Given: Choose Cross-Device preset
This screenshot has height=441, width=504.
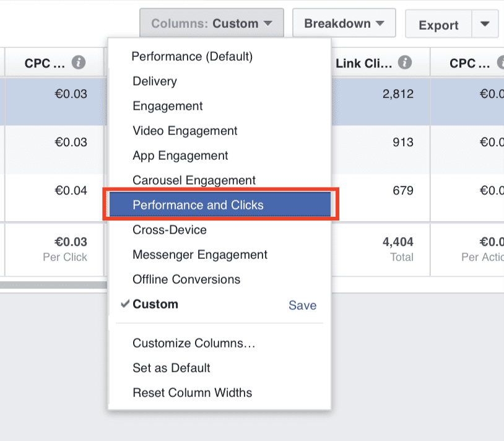Looking at the screenshot, I should click(x=170, y=230).
